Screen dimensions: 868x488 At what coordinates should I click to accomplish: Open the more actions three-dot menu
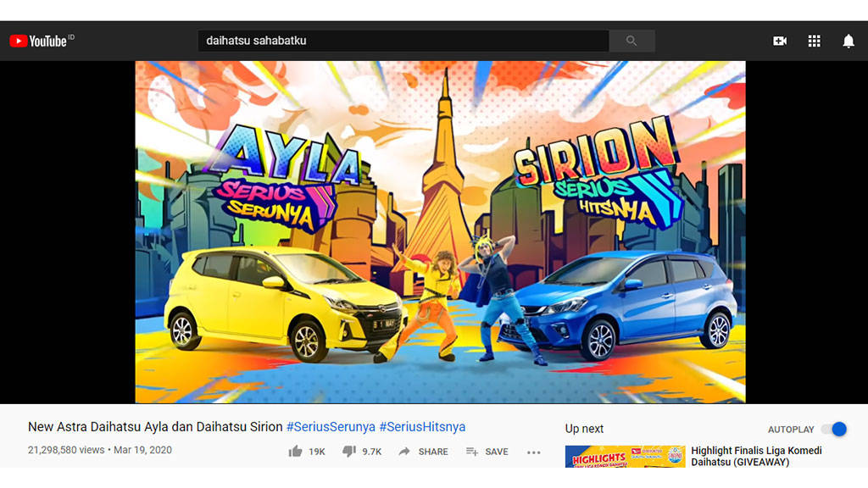point(534,452)
